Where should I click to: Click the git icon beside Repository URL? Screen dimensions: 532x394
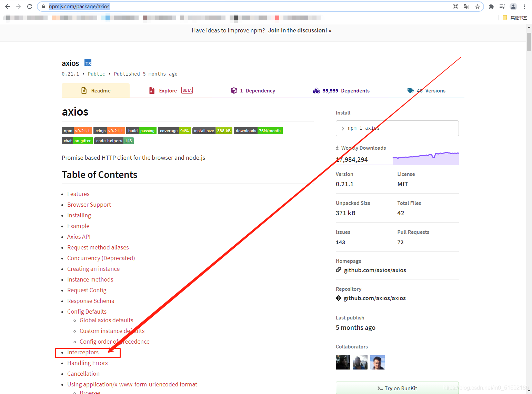point(339,298)
